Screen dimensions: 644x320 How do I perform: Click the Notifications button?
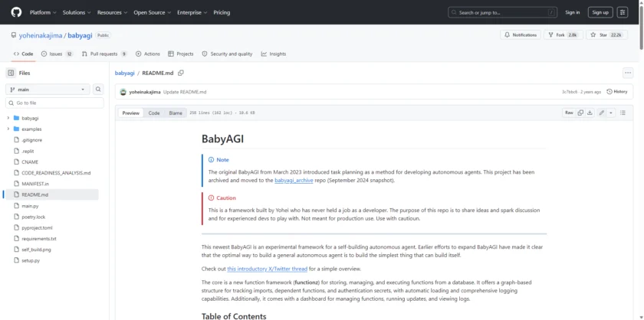(521, 35)
